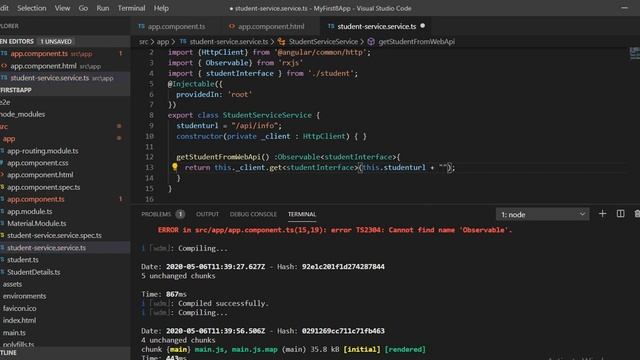The height and width of the screenshot is (360, 640).
Task: Expand the assets folder
Action: [12, 284]
